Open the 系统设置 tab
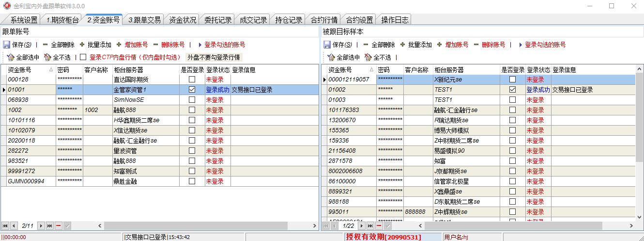Image resolution: width=644 pixels, height=241 pixels. coord(24,20)
